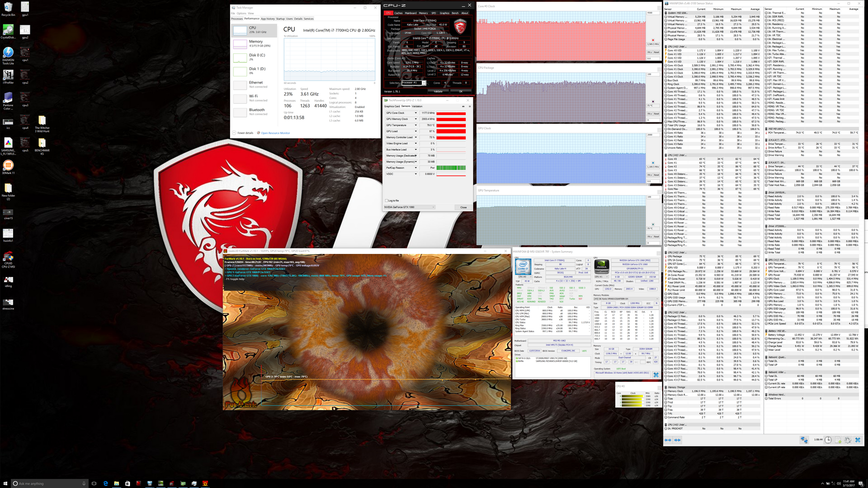This screenshot has height=488, width=868.
Task: Click Open Resource Monitor link
Action: click(275, 133)
